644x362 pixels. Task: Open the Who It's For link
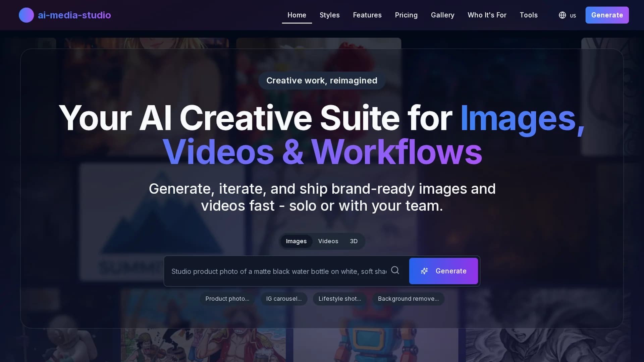click(x=487, y=15)
